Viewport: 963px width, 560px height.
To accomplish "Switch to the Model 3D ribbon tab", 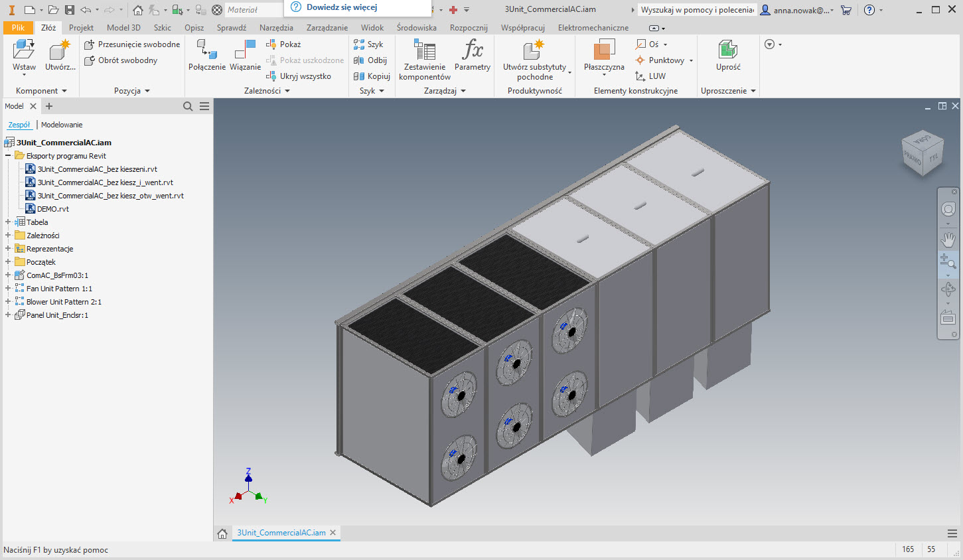I will pos(123,28).
